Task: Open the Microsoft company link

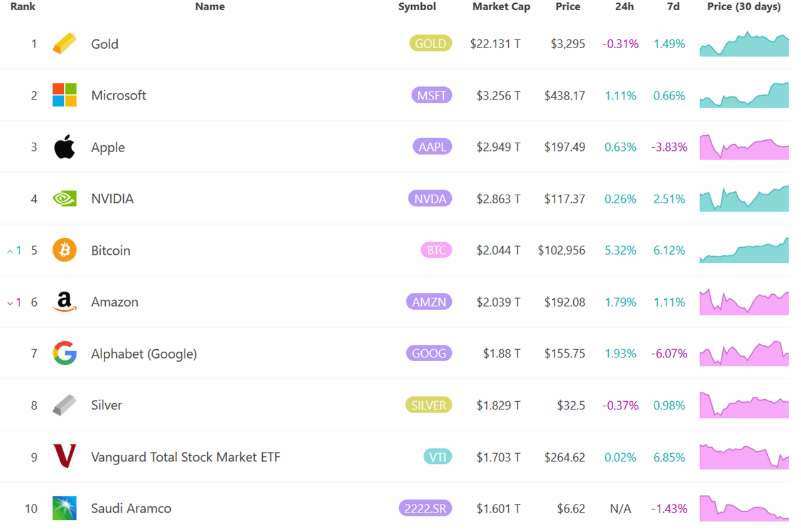Action: [x=119, y=95]
